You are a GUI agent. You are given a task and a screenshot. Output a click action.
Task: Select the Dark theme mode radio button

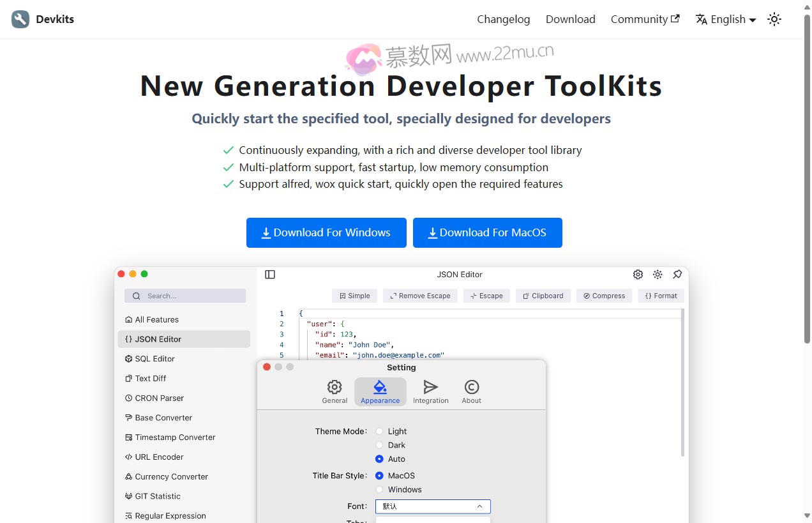(380, 445)
